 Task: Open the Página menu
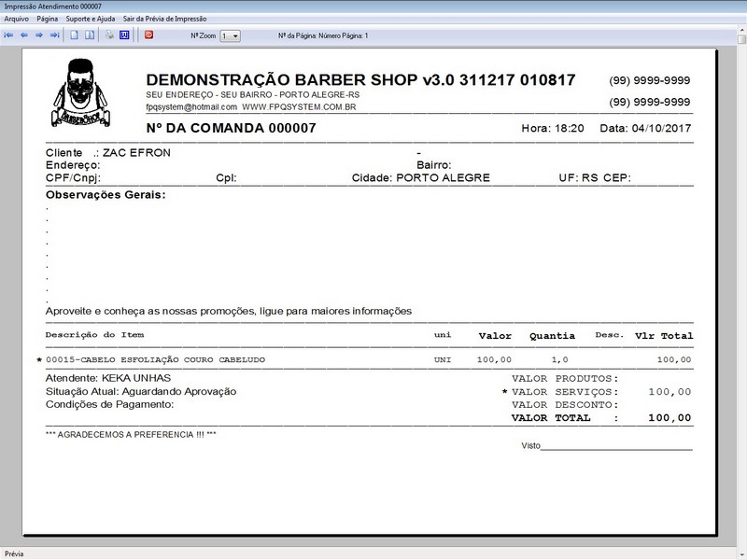(x=48, y=19)
